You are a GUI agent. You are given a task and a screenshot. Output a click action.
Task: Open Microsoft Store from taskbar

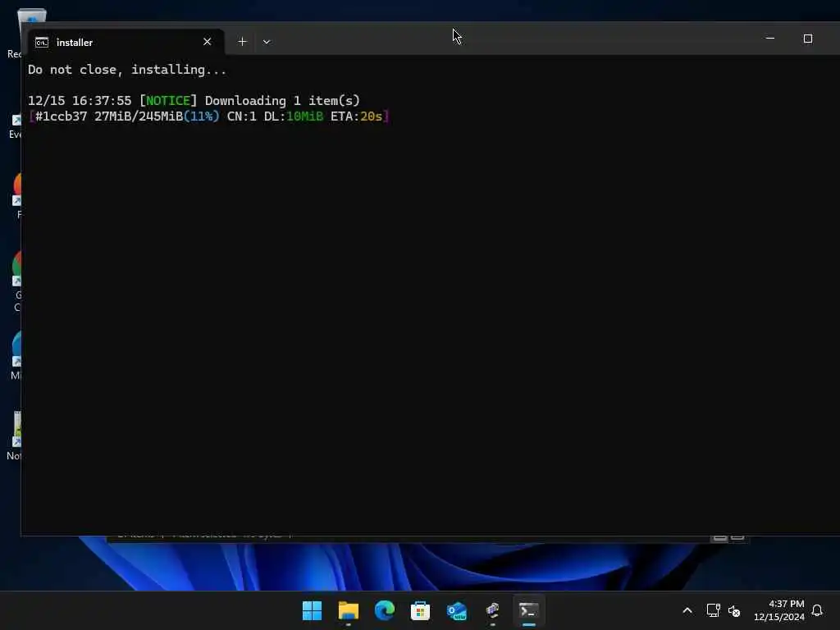pyautogui.click(x=420, y=610)
